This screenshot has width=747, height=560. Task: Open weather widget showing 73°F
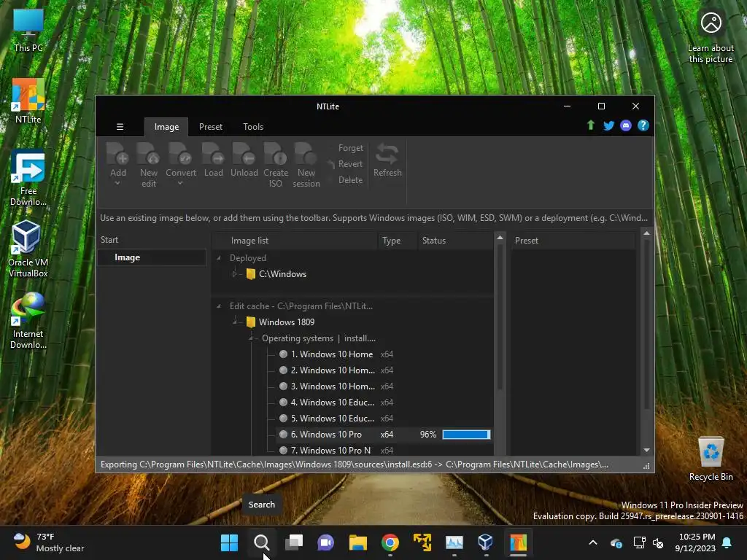coord(48,542)
